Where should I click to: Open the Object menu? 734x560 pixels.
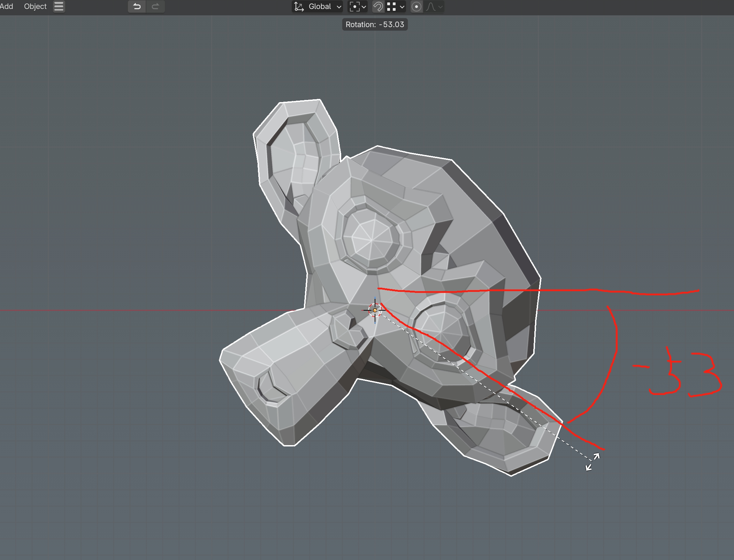[x=35, y=6]
